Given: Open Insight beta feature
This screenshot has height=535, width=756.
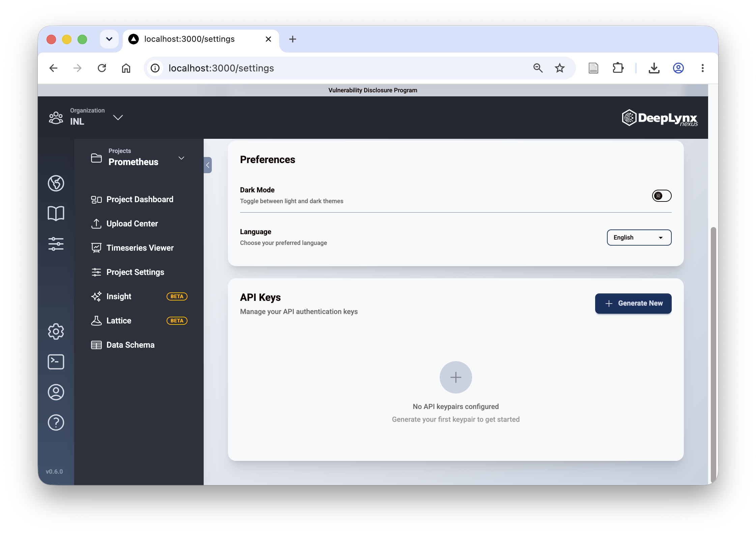Looking at the screenshot, I should point(139,296).
